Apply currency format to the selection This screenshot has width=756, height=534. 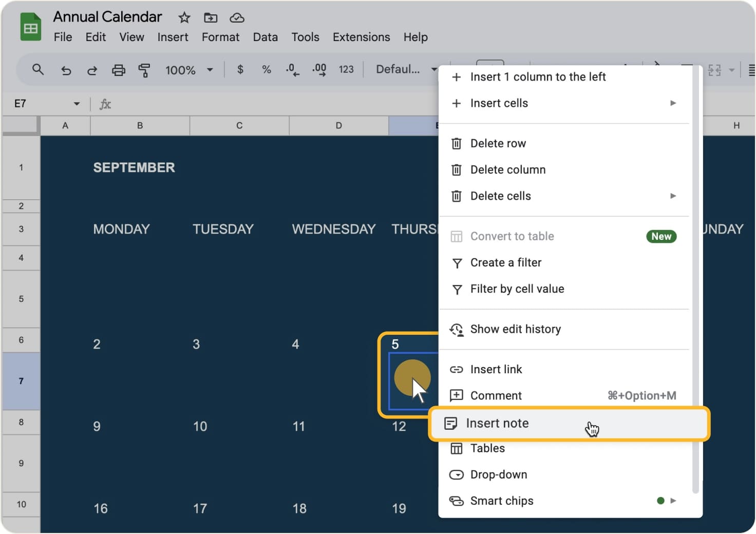(x=240, y=70)
